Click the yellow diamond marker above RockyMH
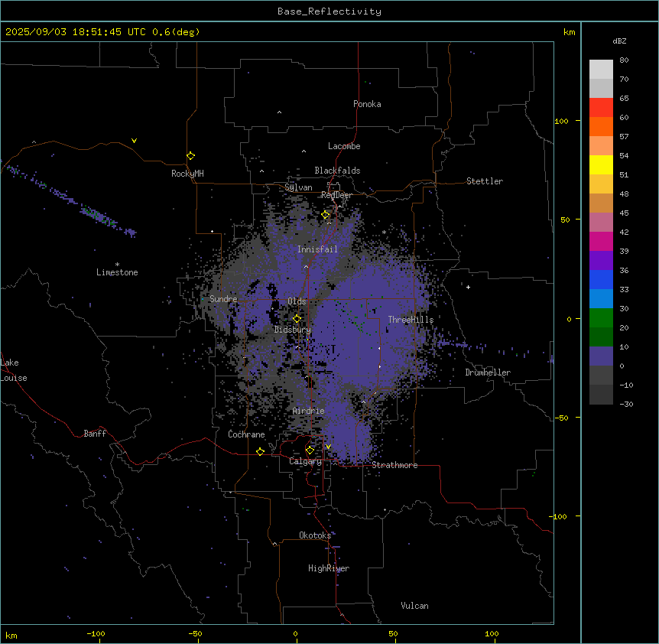Image resolution: width=659 pixels, height=644 pixels. 190,155
